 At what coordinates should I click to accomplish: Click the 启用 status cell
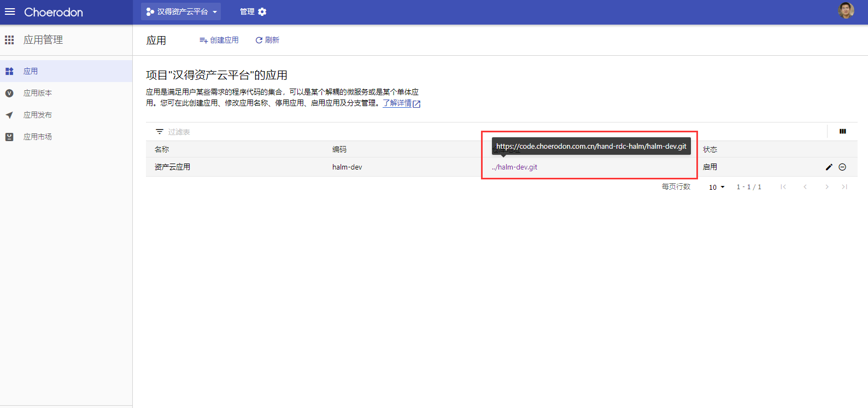710,167
